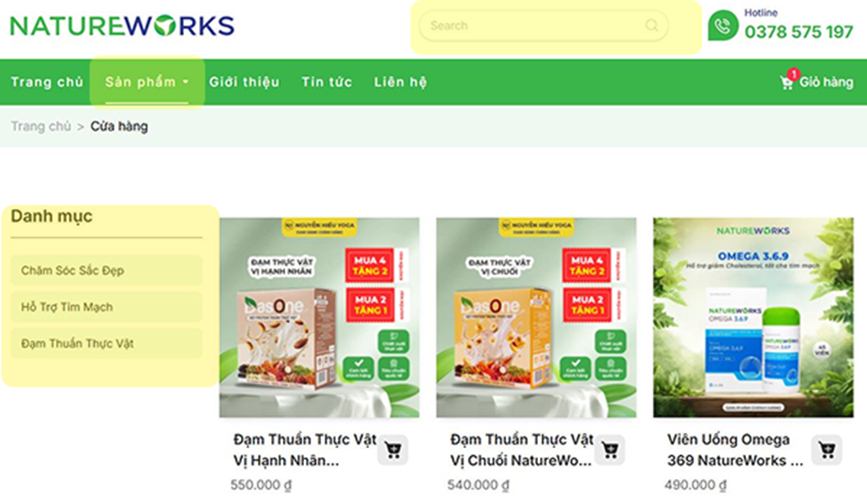This screenshot has width=867, height=504.
Task: Select Chăm Sóc Sắc Đẹp category
Action: click(106, 270)
